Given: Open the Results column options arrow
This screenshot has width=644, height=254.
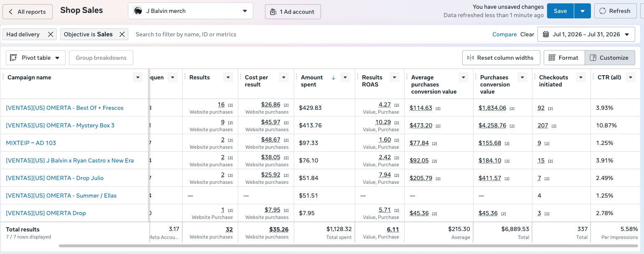Looking at the screenshot, I should 228,77.
